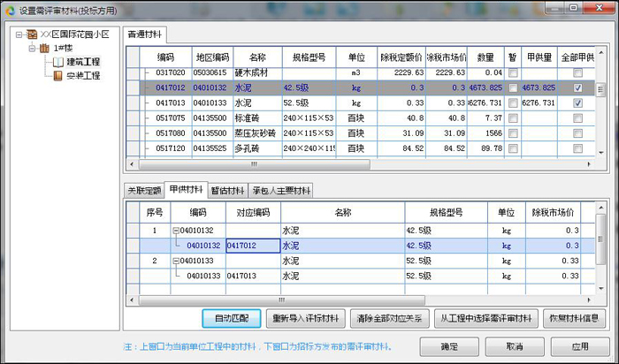Select the 蒸压灰砂砖 name cell
This screenshot has height=364, width=619.
tap(257, 133)
